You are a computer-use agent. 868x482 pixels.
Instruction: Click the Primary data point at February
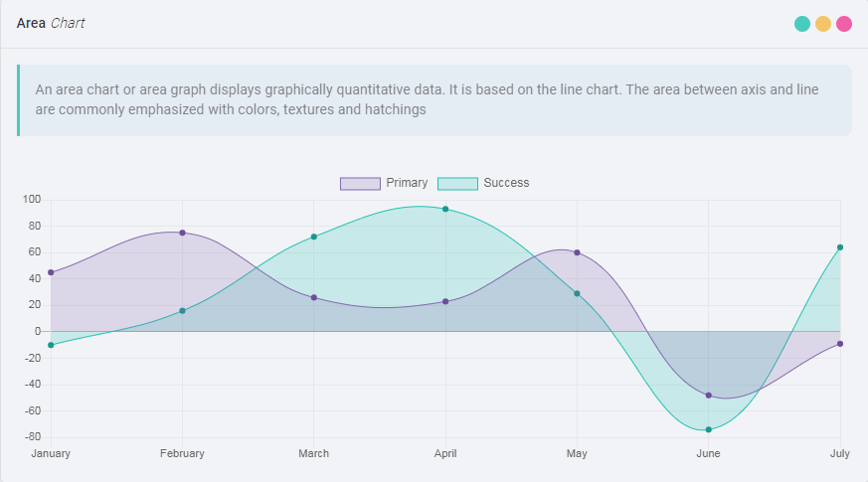(x=182, y=233)
